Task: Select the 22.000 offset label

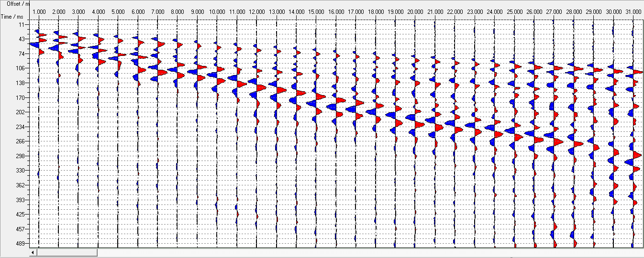Action: click(455, 11)
